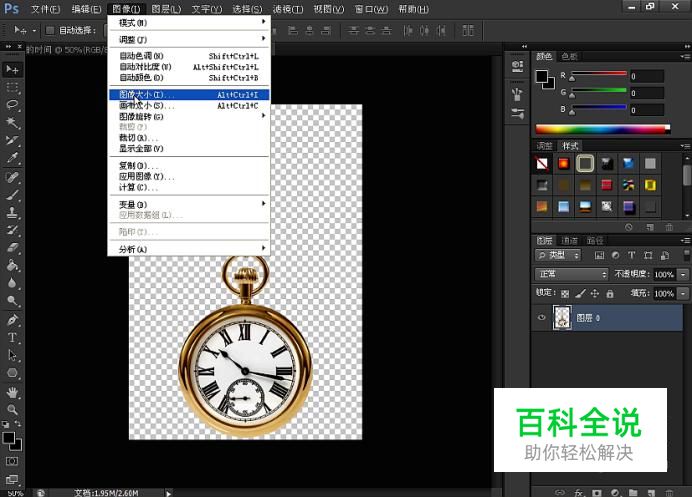Toggle Quick Mask mode icon

point(12,461)
